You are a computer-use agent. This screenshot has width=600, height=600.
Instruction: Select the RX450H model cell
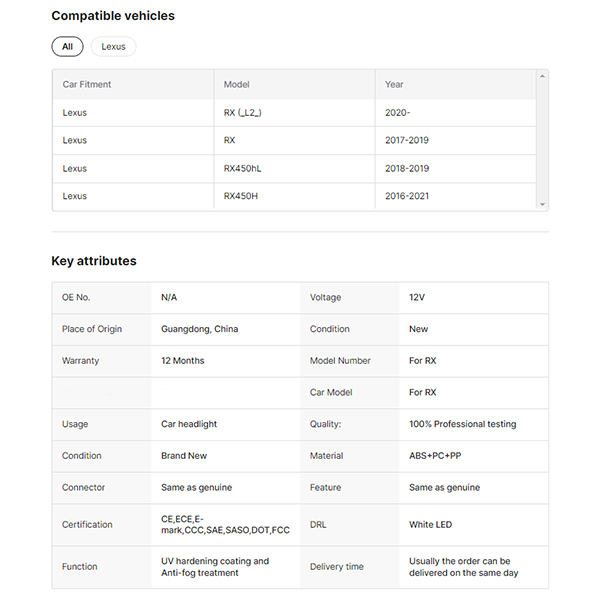(241, 196)
